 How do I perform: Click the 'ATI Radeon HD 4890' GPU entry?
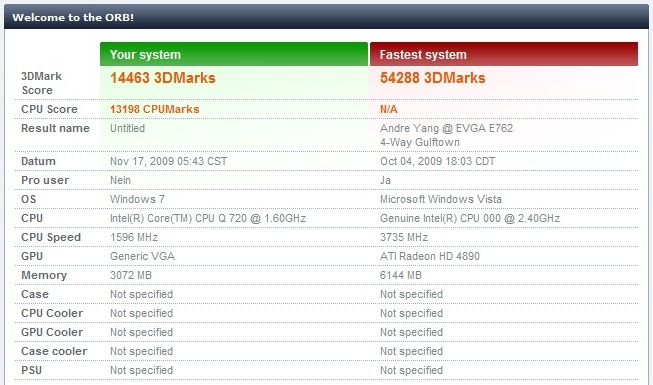pyautogui.click(x=430, y=256)
